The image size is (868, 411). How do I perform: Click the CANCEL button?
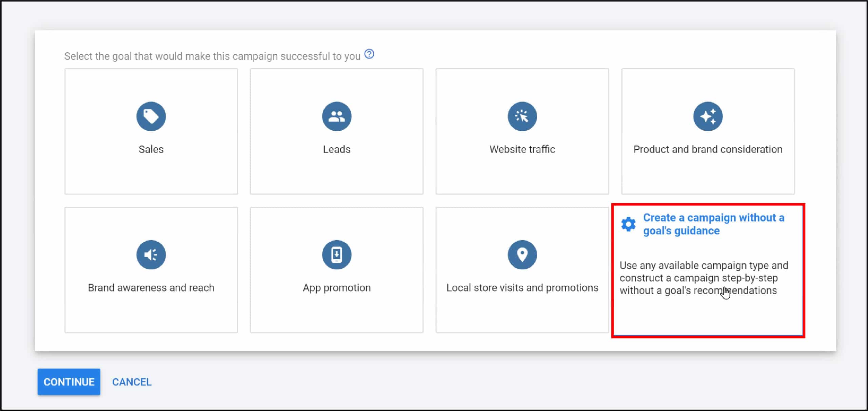[x=132, y=382]
